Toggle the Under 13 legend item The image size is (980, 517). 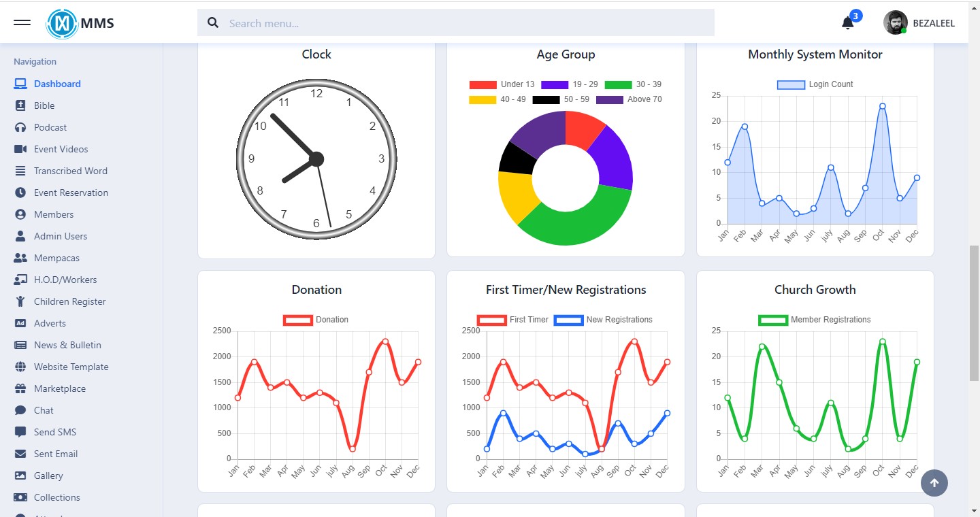tap(502, 84)
